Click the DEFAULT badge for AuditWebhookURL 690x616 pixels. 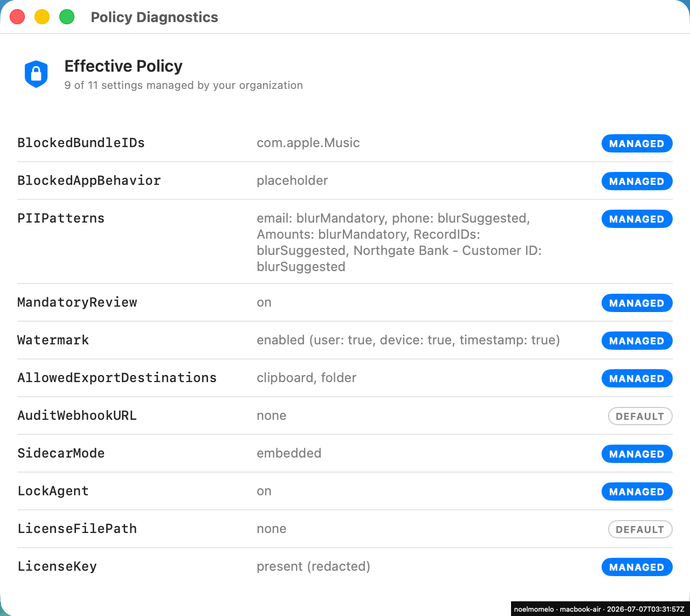(x=640, y=416)
